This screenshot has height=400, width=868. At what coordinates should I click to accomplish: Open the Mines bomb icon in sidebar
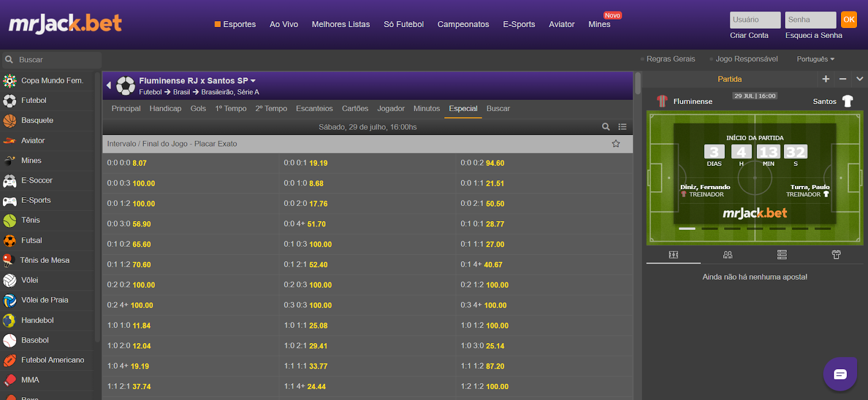[x=10, y=161]
